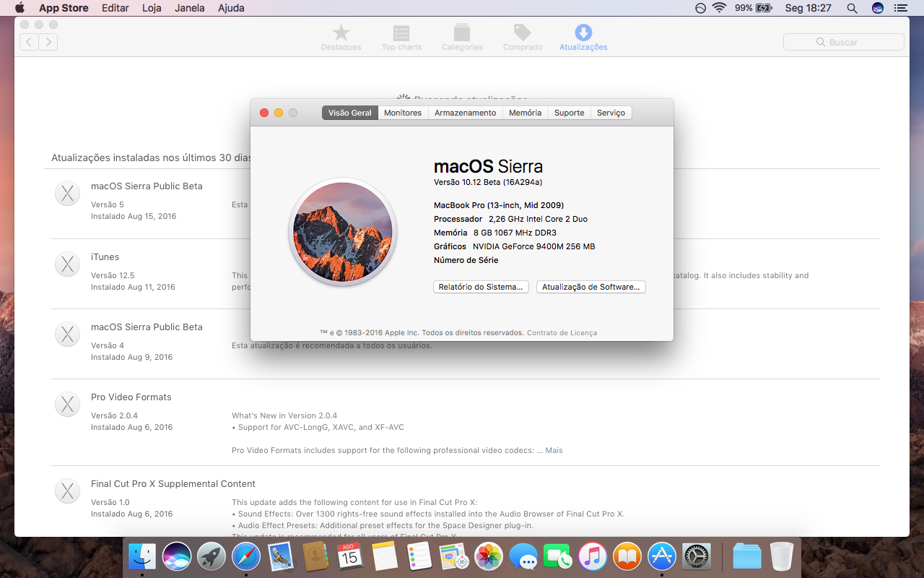Open Contrato de Licença link
924x578 pixels.
point(562,333)
